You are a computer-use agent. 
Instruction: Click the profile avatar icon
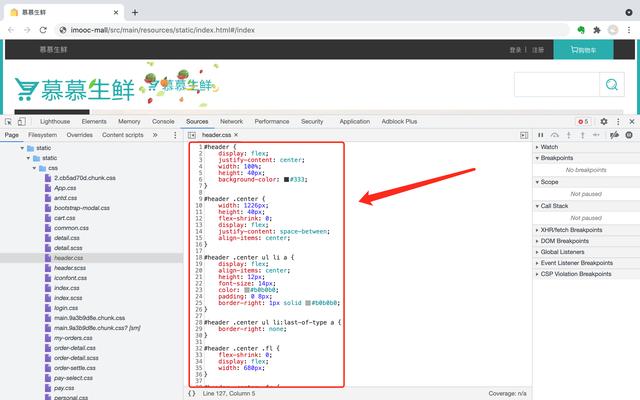[613, 30]
